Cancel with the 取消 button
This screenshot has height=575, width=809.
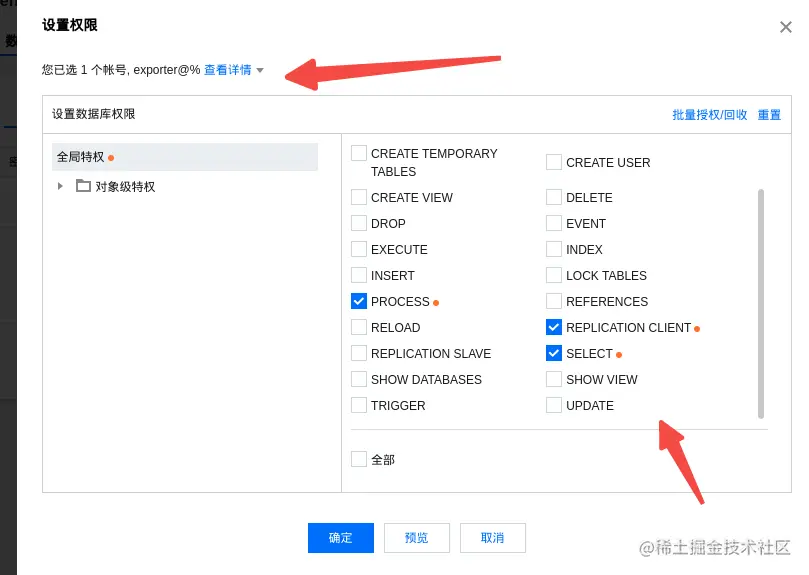[x=492, y=538]
